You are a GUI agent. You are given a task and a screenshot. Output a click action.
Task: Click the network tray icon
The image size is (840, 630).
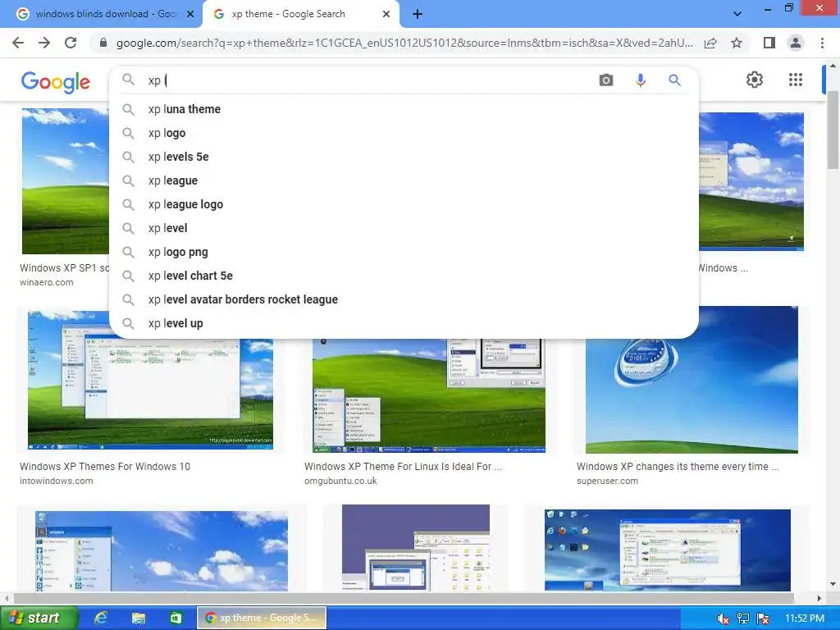coord(743,619)
